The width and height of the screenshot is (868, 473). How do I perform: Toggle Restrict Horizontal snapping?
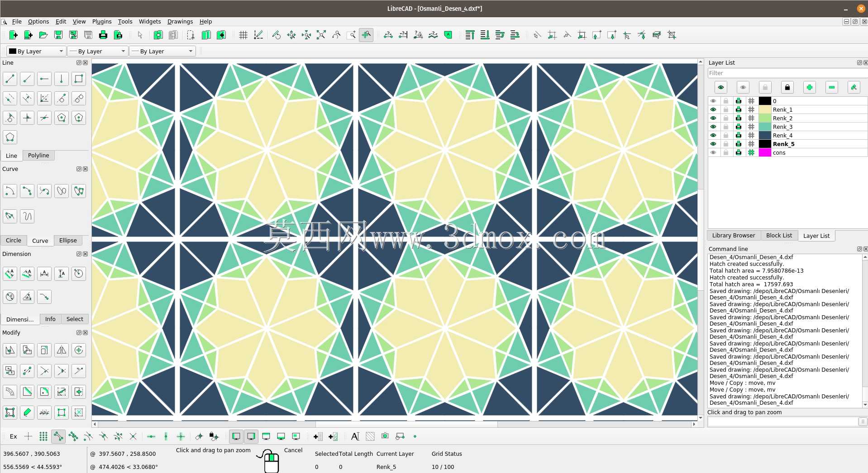[x=151, y=436]
